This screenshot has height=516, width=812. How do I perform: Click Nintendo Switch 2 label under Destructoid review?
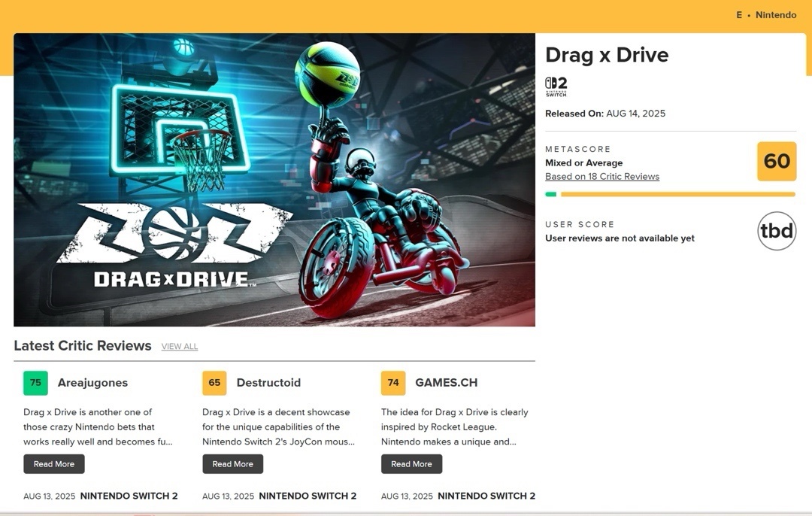(308, 496)
